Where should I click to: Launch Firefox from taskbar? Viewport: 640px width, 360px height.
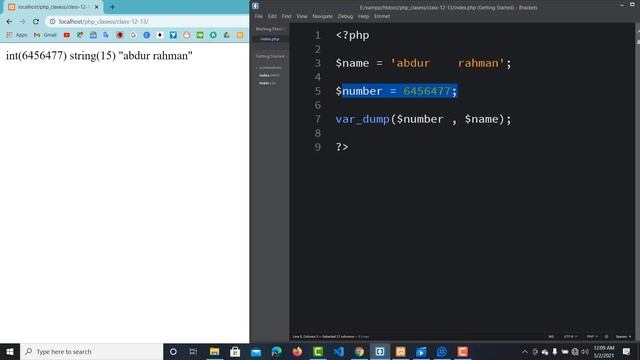click(297, 352)
